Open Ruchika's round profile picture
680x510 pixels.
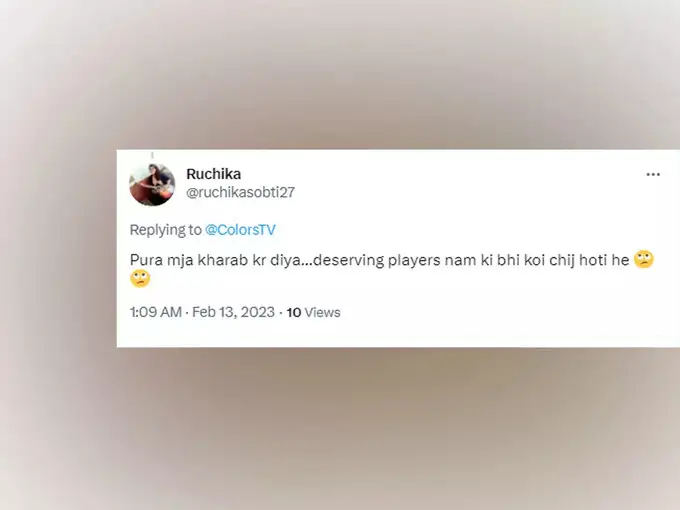pos(152,184)
